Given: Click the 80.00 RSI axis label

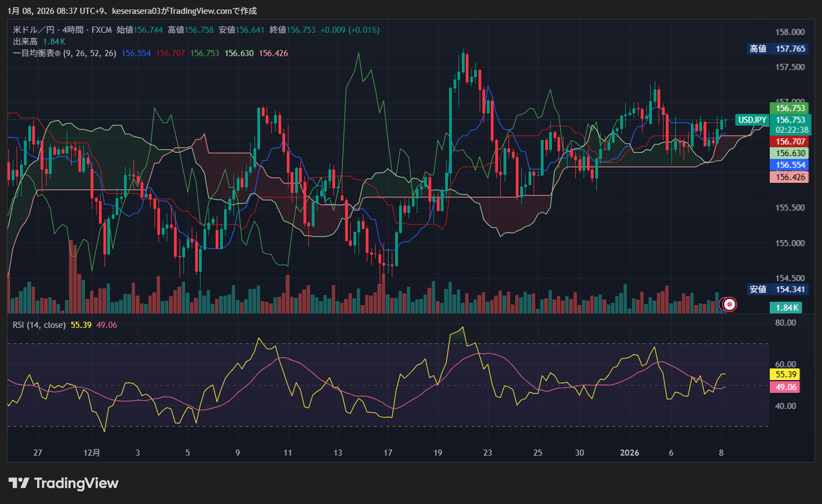Looking at the screenshot, I should click(785, 323).
